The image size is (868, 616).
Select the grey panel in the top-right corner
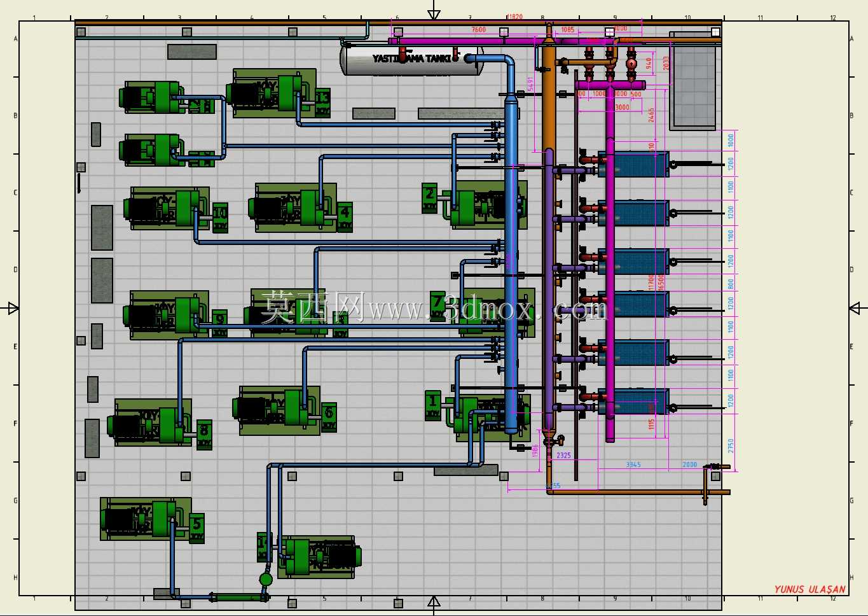692,81
